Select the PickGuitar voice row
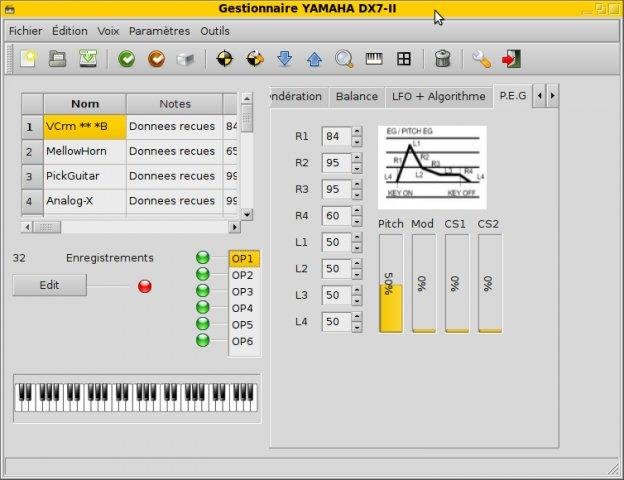The width and height of the screenshot is (624, 480). [x=130, y=176]
